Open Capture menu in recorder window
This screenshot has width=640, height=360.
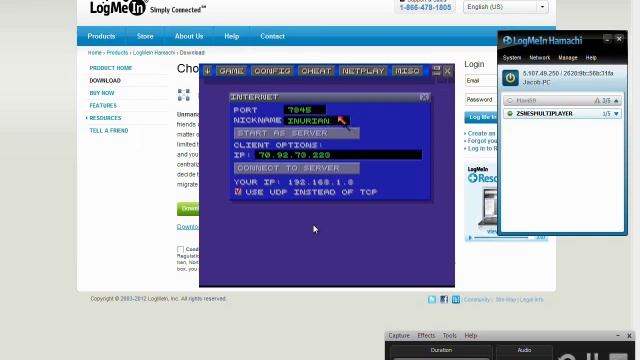pos(399,336)
